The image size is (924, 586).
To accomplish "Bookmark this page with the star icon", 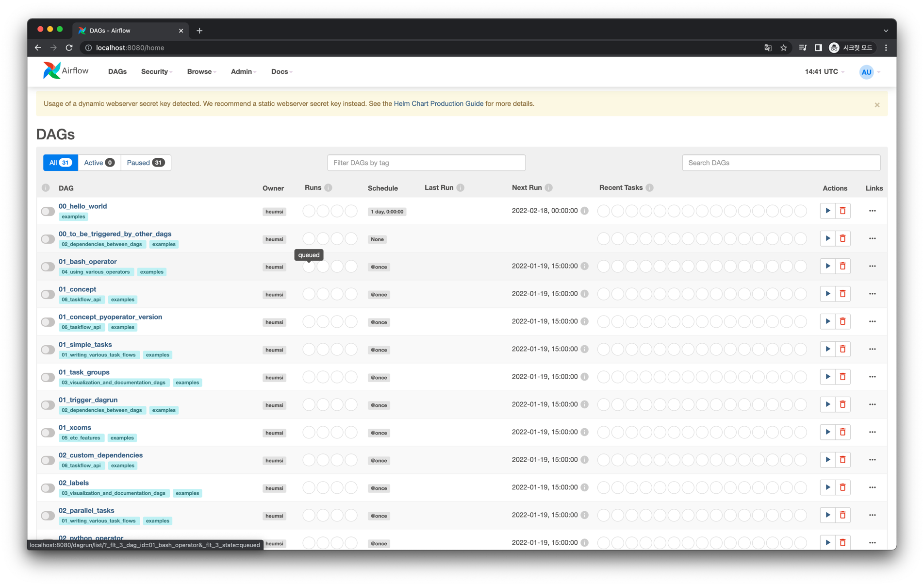I will (x=783, y=48).
